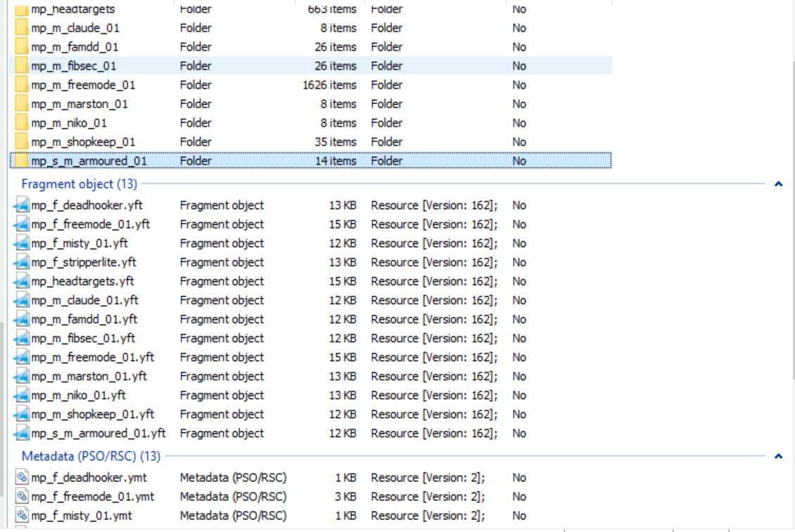Select the mp_m_marston_01 folder name
This screenshot has width=795, height=532.
tap(79, 104)
